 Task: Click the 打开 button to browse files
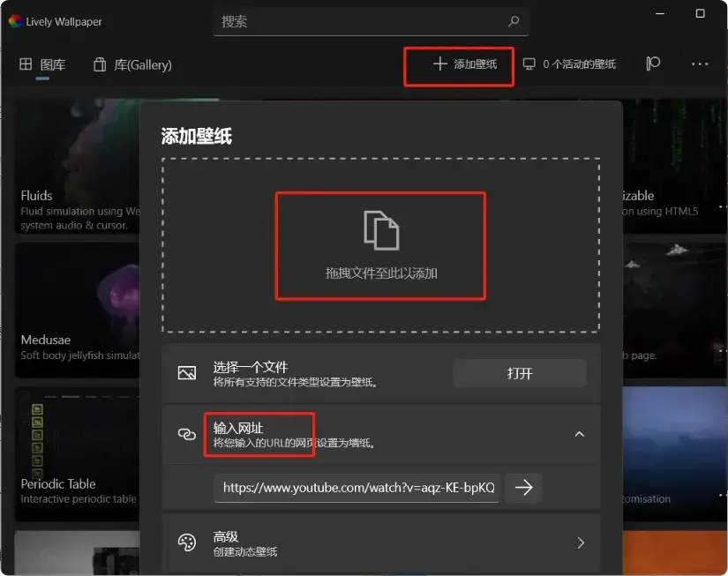[x=519, y=372]
